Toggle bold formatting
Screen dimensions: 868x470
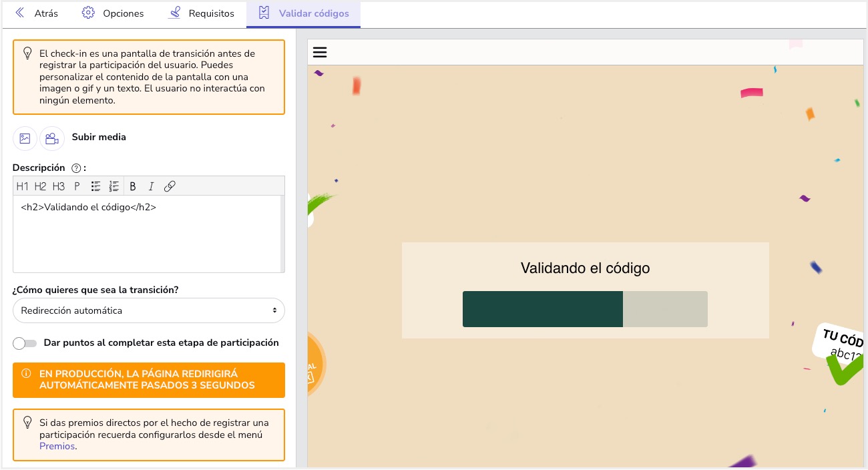click(133, 186)
